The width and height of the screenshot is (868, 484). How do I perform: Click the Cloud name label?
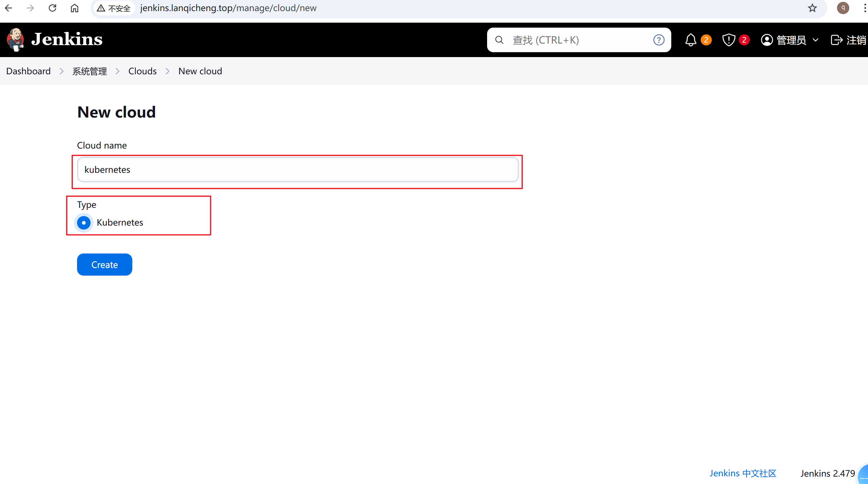pyautogui.click(x=102, y=145)
